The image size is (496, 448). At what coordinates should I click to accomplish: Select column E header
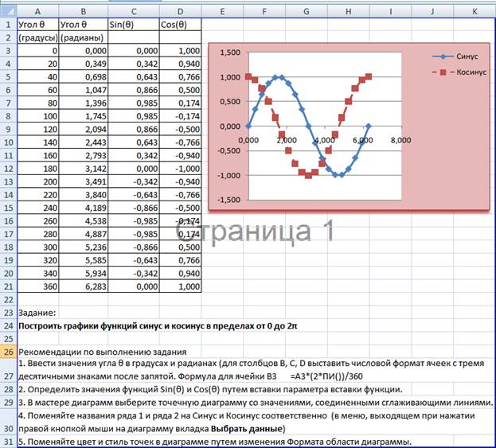click(222, 11)
